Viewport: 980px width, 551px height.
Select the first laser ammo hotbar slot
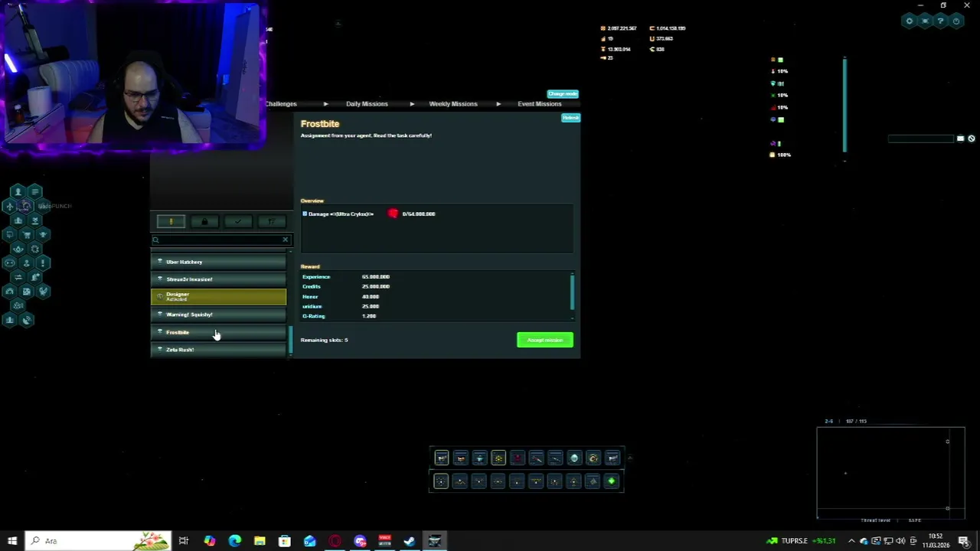pos(442,458)
